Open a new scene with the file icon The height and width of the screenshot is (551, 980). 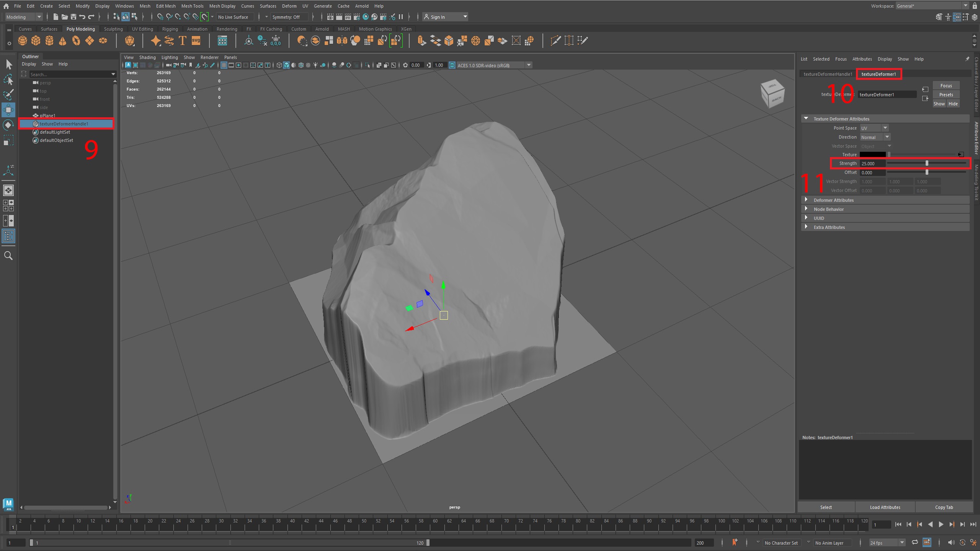click(x=56, y=17)
